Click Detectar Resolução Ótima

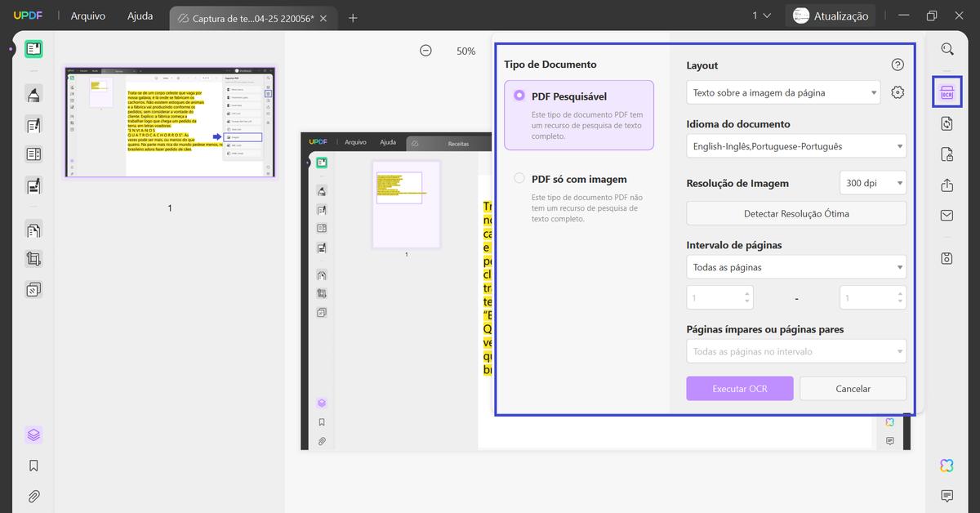[795, 212]
